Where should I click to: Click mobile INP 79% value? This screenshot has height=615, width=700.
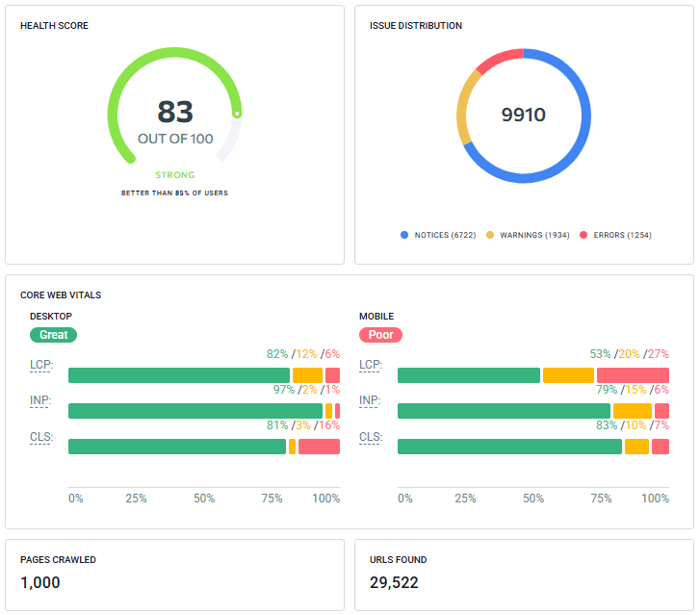click(607, 390)
